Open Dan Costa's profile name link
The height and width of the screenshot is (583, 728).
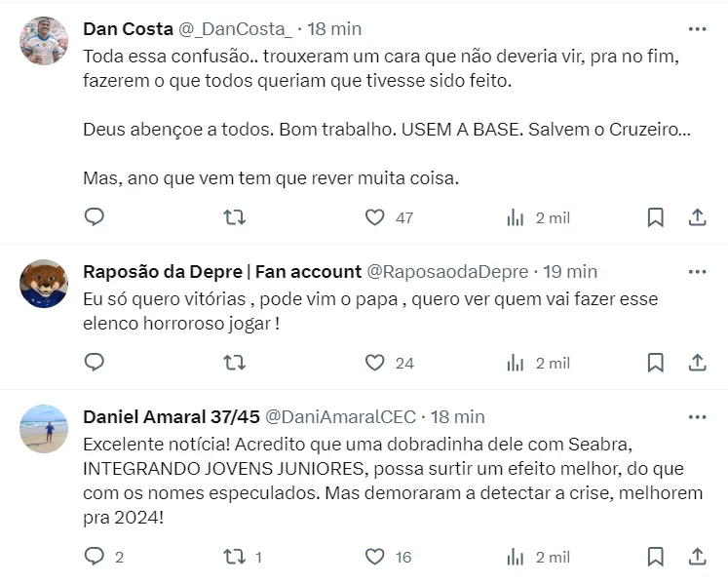pos(128,28)
